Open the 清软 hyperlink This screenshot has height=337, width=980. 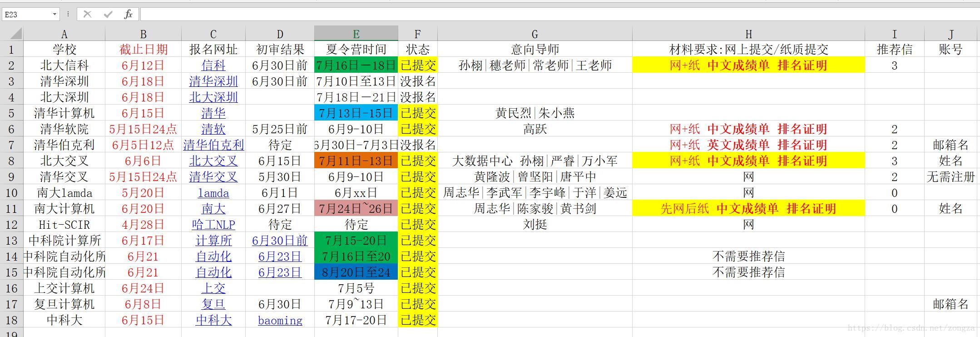(213, 129)
